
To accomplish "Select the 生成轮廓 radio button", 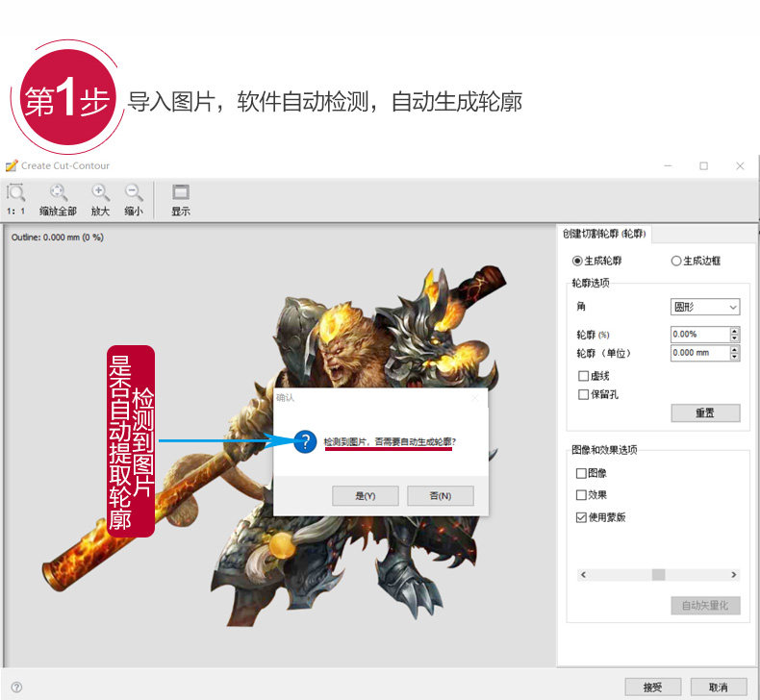I will tap(577, 261).
